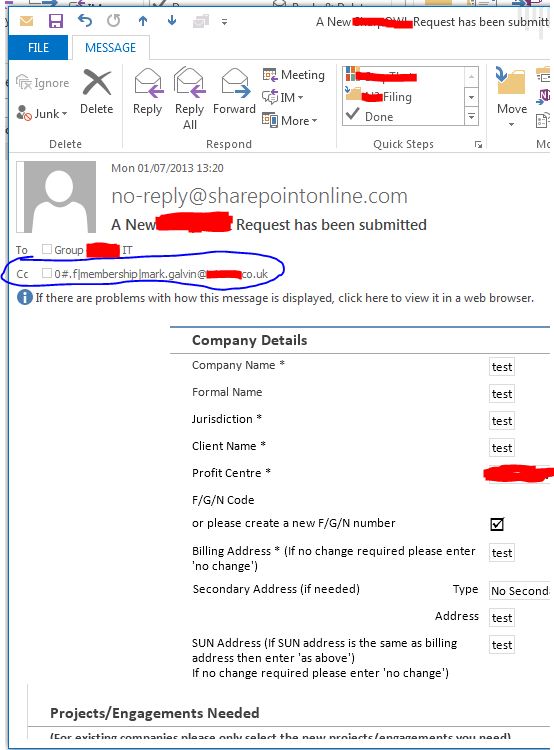Click Reply All in Respond group
The width and height of the screenshot is (554, 750).
tap(189, 99)
